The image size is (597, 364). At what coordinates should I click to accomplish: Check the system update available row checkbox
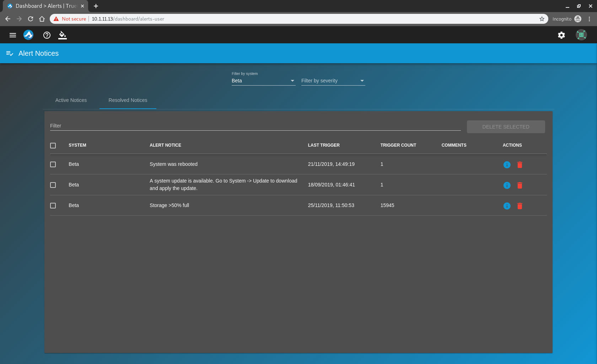53,185
